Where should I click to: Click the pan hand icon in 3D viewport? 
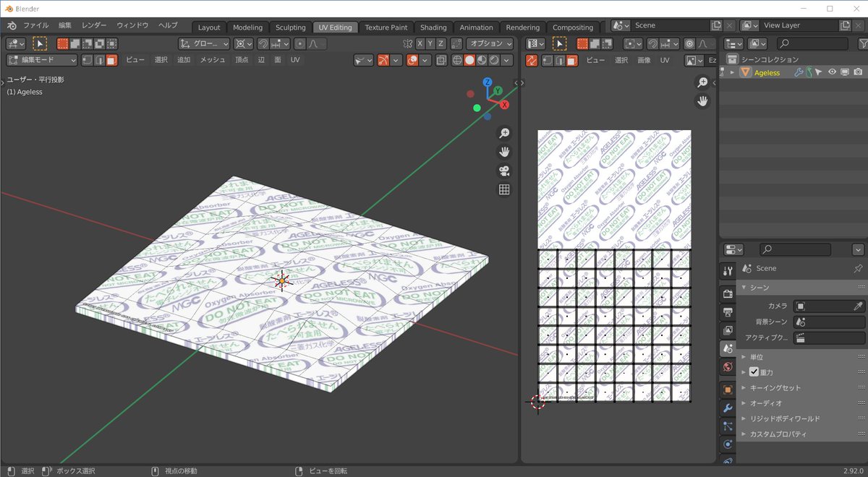[x=504, y=152]
